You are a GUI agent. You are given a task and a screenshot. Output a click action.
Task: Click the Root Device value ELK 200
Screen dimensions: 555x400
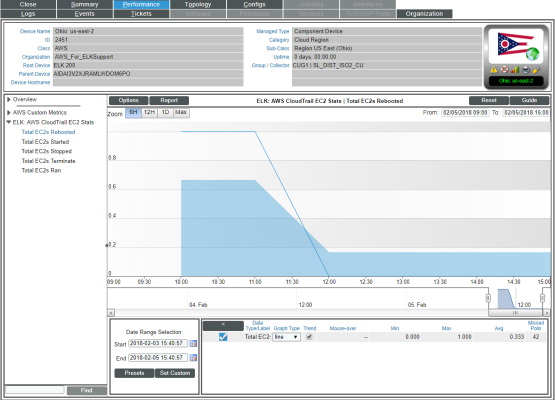tap(64, 65)
